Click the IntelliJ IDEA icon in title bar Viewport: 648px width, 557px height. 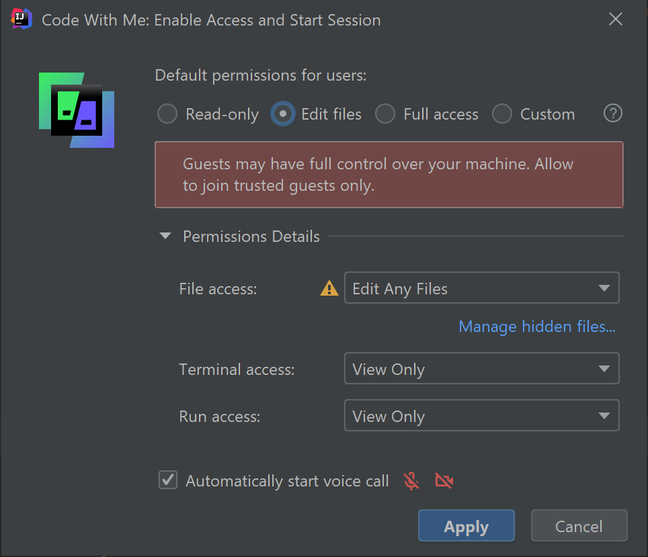pos(21,19)
